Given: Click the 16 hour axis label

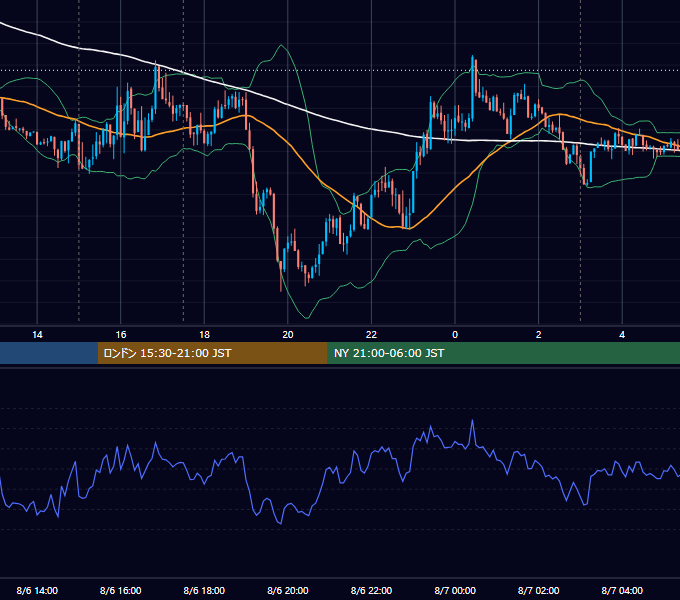Looking at the screenshot, I should click(x=121, y=335).
